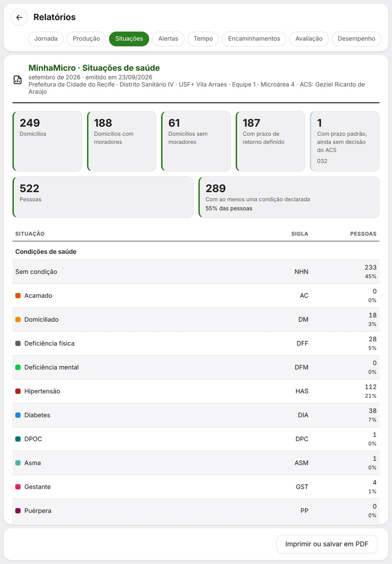Select the Situações tab
The height and width of the screenshot is (564, 392).
click(x=129, y=39)
